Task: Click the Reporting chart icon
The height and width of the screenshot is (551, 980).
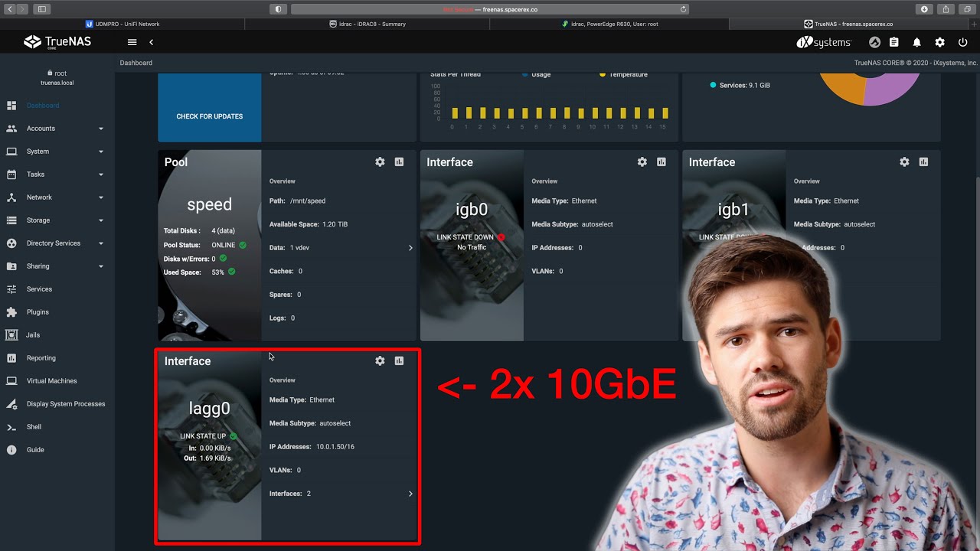Action: click(x=11, y=358)
